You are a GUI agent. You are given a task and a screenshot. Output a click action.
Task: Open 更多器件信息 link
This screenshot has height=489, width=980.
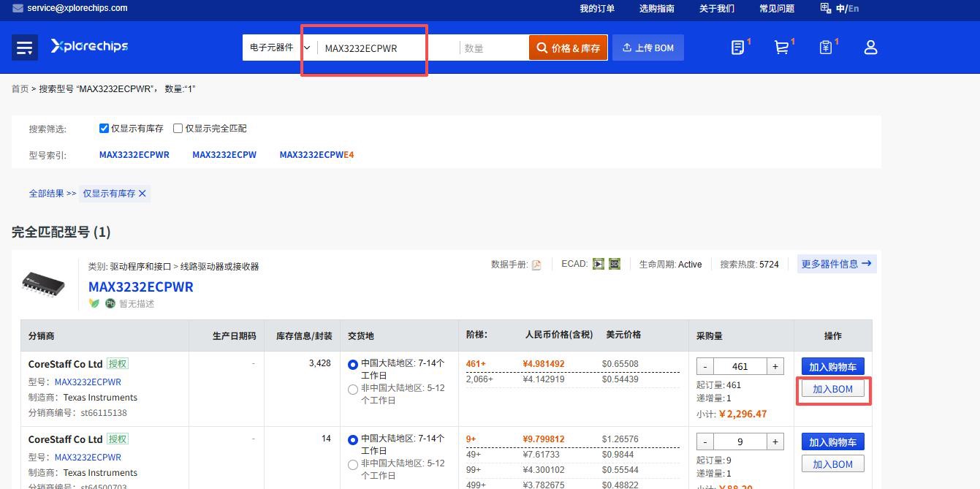coord(837,264)
